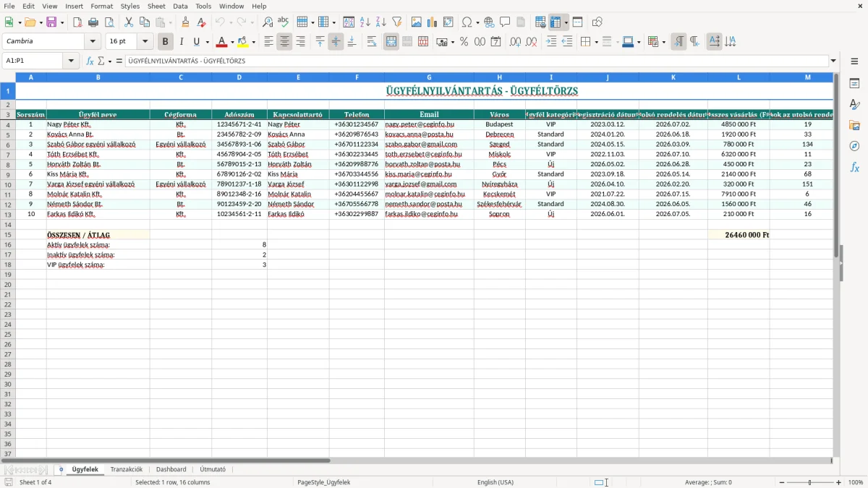Toggle Center Vertically alignment
868x488 pixels.
(336, 42)
